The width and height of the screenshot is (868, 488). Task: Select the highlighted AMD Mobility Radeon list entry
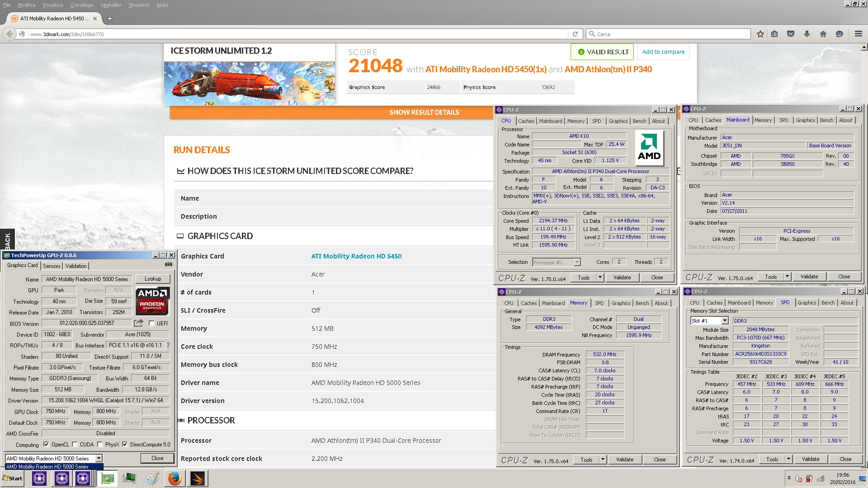(54, 467)
